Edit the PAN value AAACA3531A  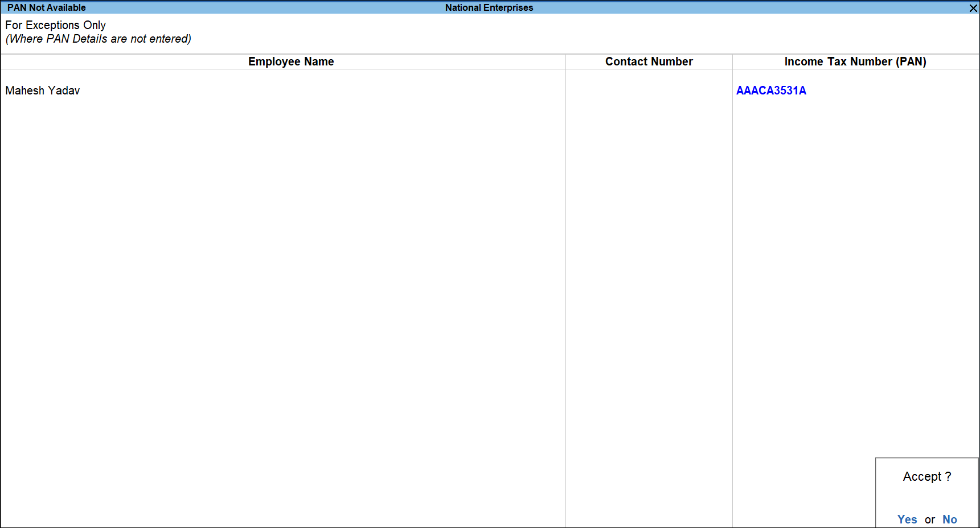coord(771,90)
